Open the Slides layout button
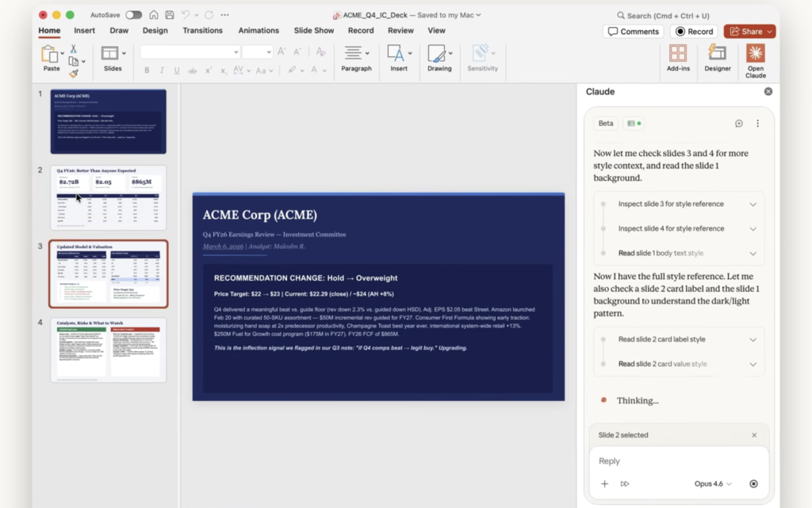The width and height of the screenshot is (812, 508). (x=113, y=58)
